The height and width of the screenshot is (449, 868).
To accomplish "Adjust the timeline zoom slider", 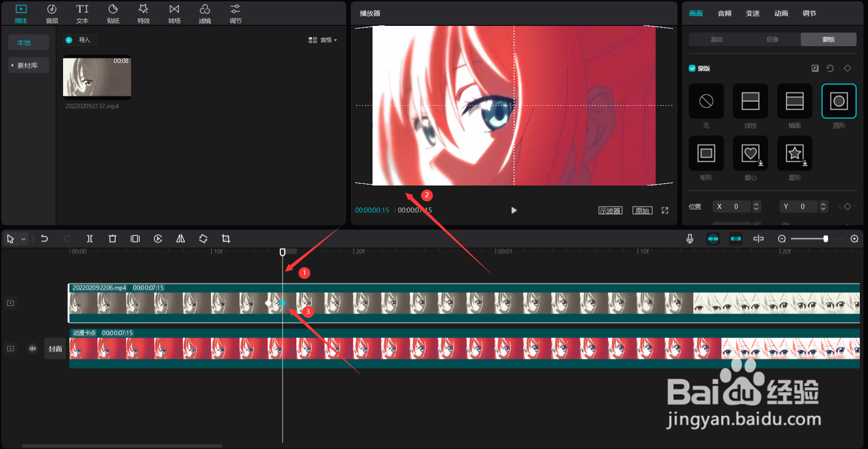I will pyautogui.click(x=826, y=239).
